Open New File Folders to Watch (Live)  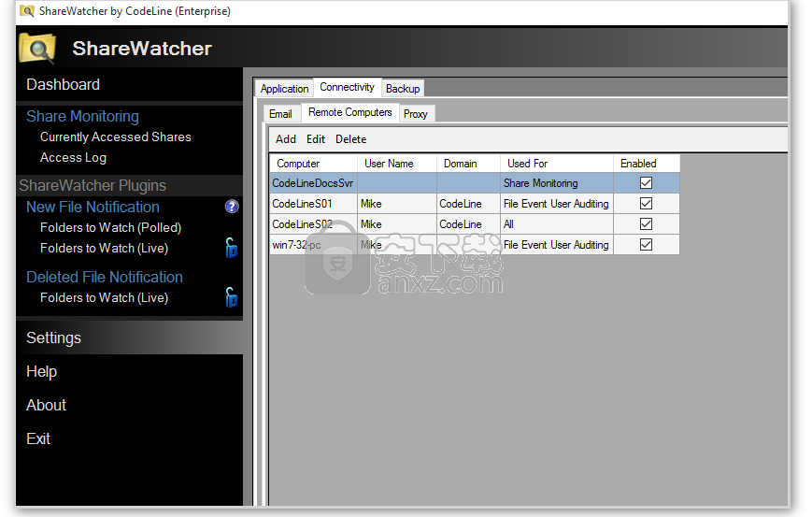[104, 248]
